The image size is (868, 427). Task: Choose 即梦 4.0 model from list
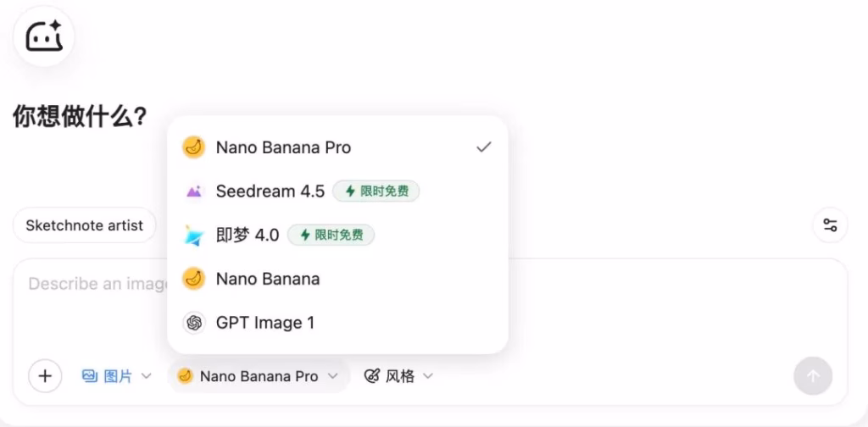247,236
